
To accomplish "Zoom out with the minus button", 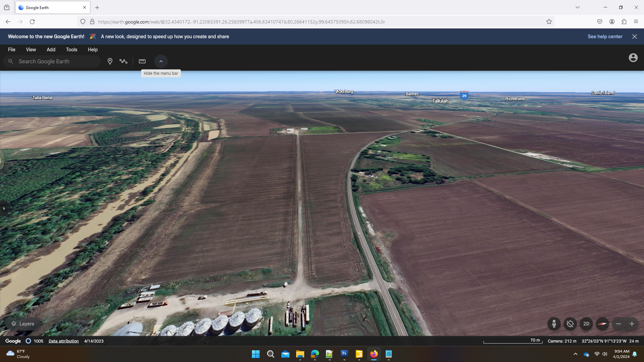I will coord(619,324).
